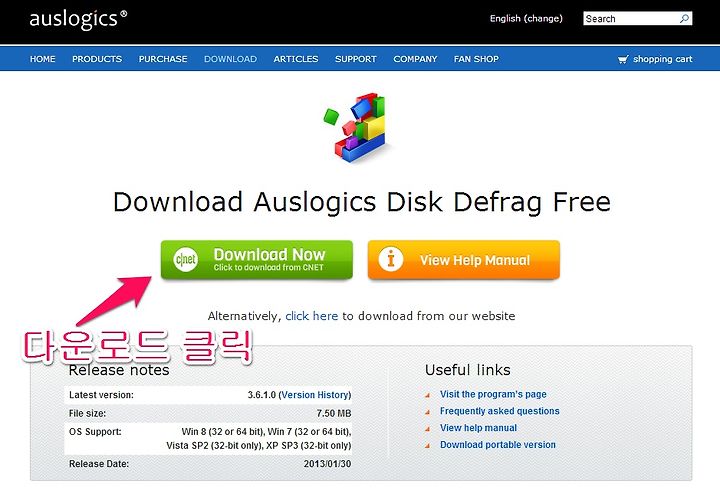Screen dimensions: 720x497
Task: Click the info icon on View Help Manual
Action: (391, 260)
